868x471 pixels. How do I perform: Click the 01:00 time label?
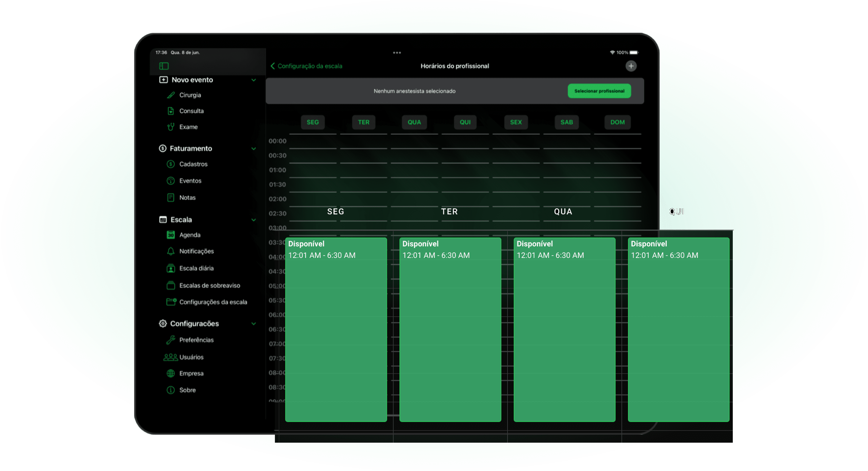click(277, 170)
